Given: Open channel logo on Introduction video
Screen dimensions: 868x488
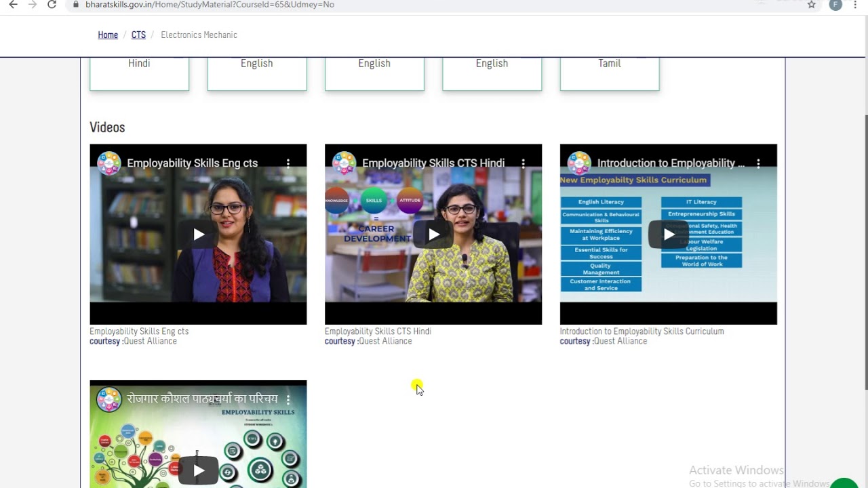Looking at the screenshot, I should 580,163.
